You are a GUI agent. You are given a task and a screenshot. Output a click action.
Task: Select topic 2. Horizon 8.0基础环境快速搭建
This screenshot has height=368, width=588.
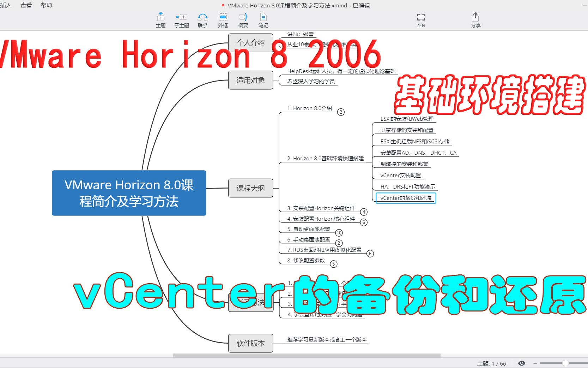point(325,159)
